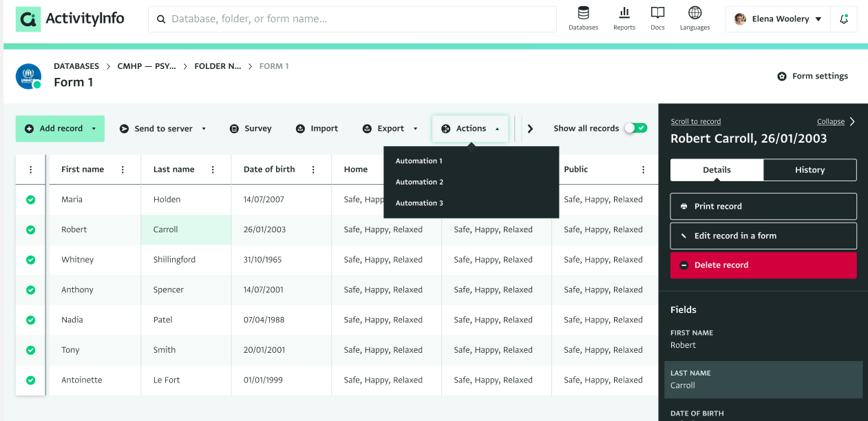868x421 pixels.
Task: Click the notifications bell icon
Action: pyautogui.click(x=844, y=19)
